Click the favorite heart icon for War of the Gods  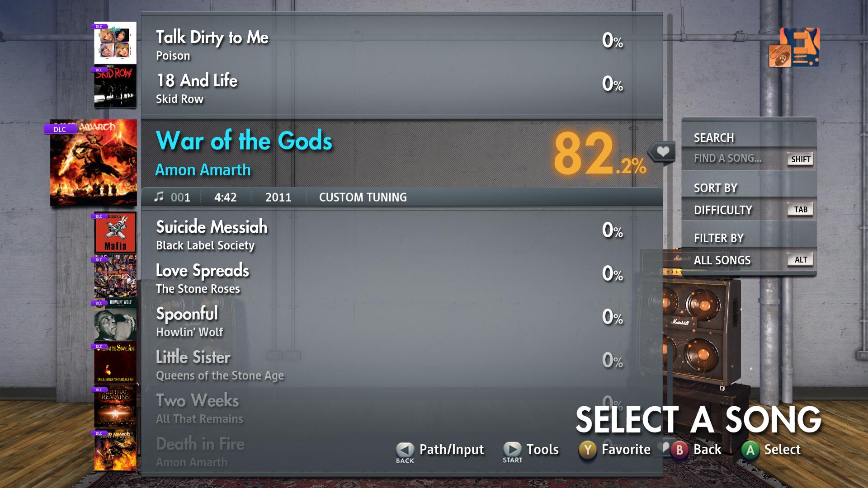(x=664, y=152)
